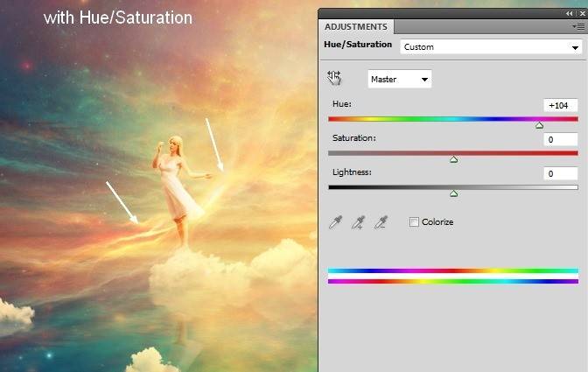Switch to the Adjustments tab
588x372 pixels.
point(356,27)
